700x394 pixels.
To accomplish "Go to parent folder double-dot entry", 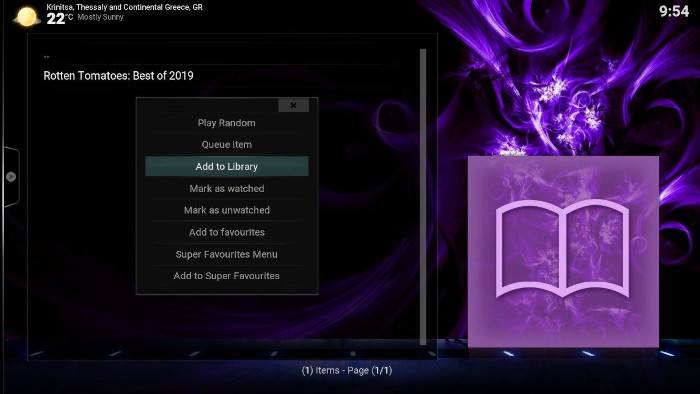I will click(x=46, y=57).
